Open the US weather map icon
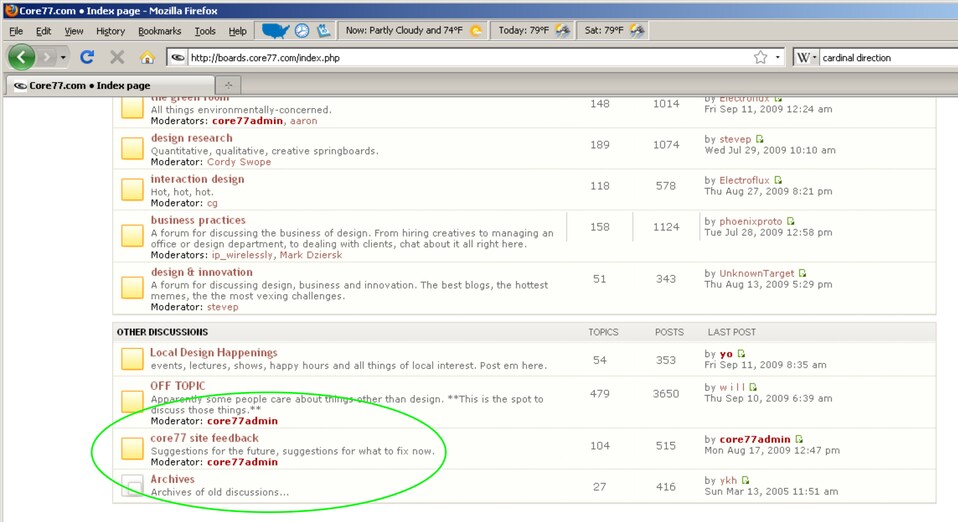Screen dimensions: 958x522 click(274, 30)
